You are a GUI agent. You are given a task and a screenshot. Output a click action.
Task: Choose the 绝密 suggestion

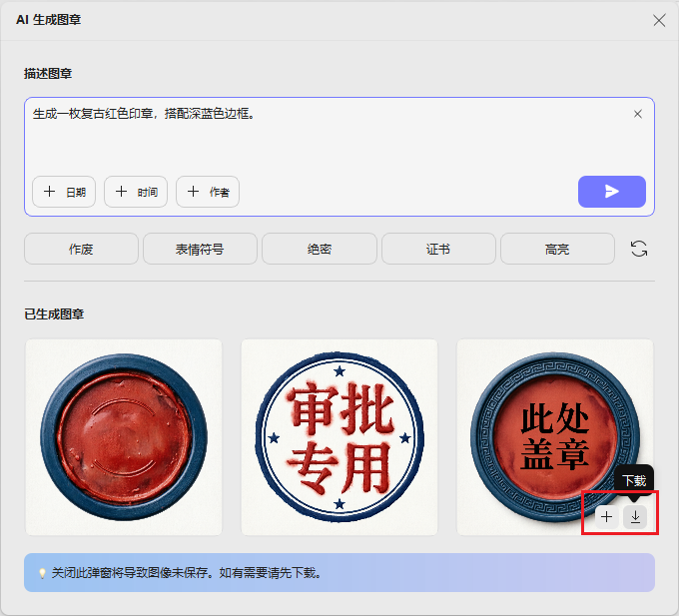320,249
